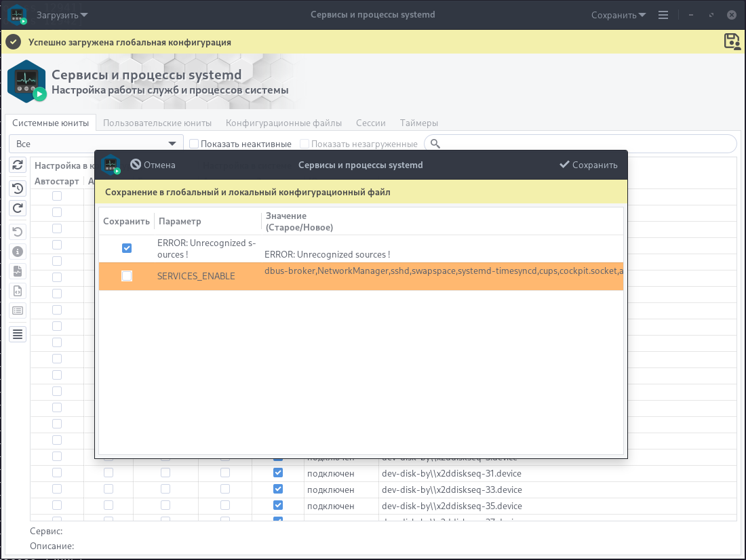Tick the Автостарт checkbox for x2ddiskseq-31.device
746x560 pixels.
pyautogui.click(x=57, y=473)
